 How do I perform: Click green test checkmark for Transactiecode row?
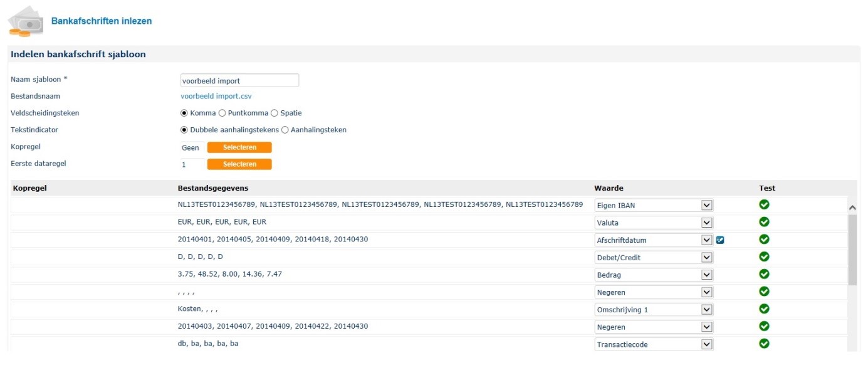764,344
